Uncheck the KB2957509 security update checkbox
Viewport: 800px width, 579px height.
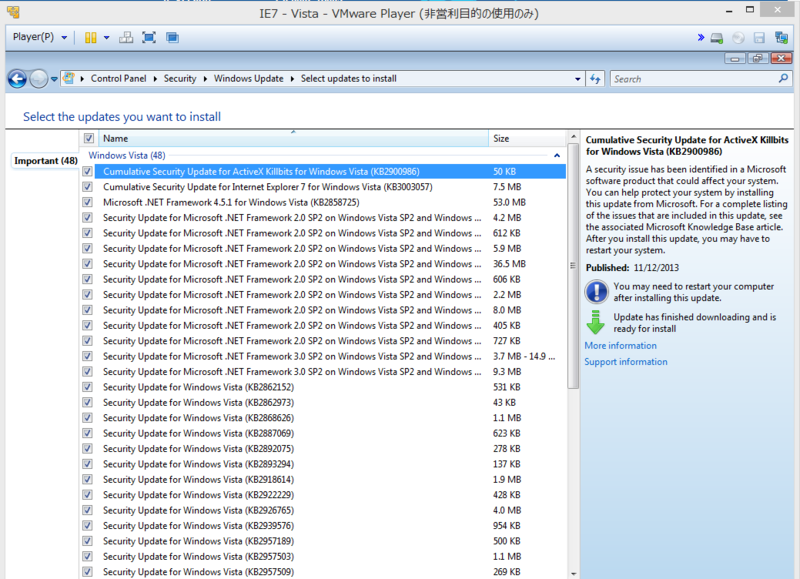pos(87,572)
